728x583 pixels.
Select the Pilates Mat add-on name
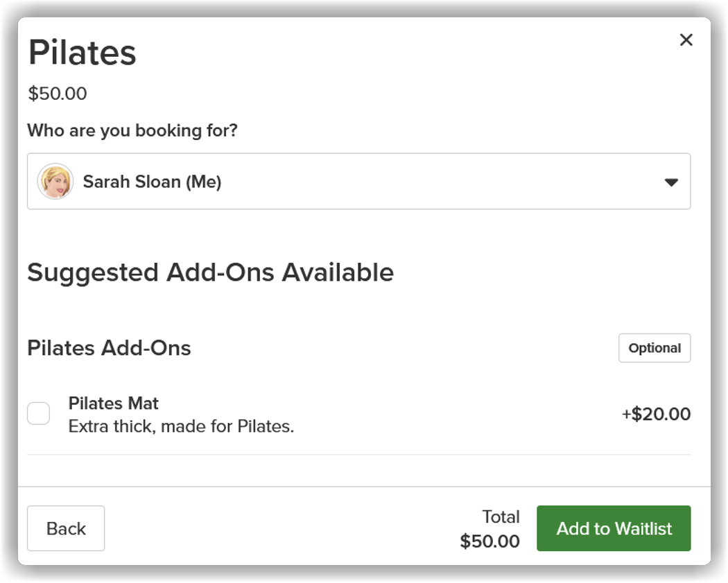pyautogui.click(x=113, y=403)
